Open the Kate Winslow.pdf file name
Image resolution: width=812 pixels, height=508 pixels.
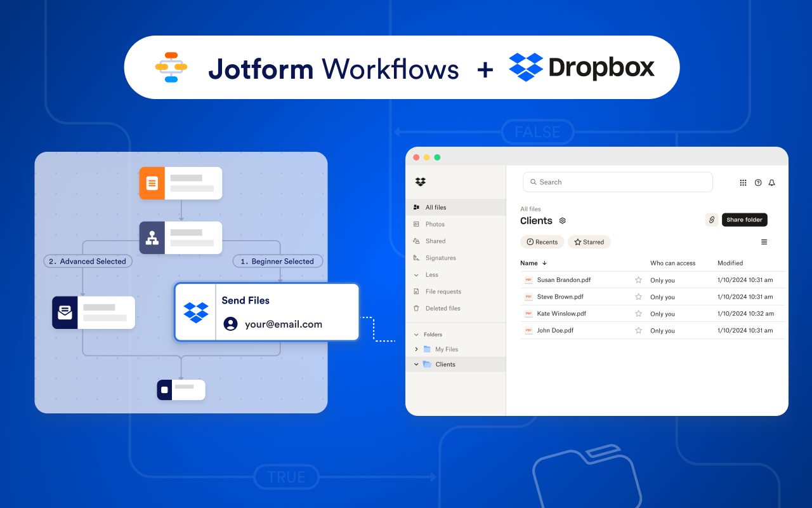tap(561, 314)
